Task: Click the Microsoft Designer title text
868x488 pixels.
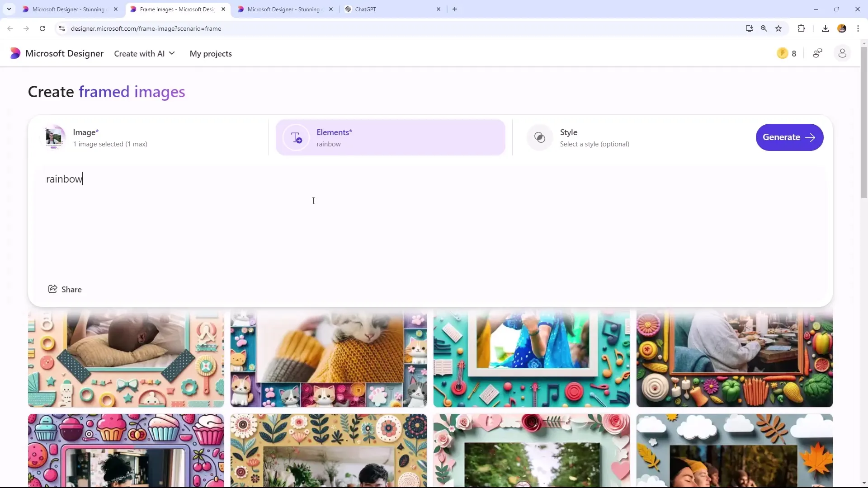Action: coord(65,53)
